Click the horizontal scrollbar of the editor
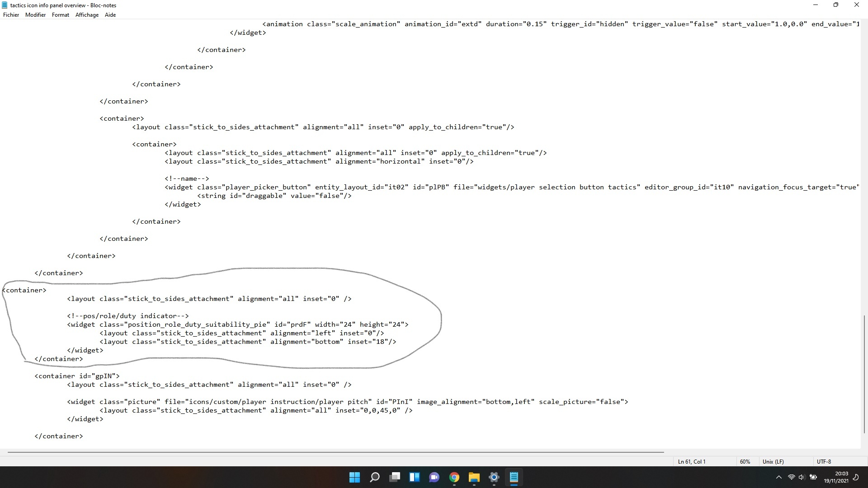Viewport: 868px width, 488px height. click(x=335, y=452)
